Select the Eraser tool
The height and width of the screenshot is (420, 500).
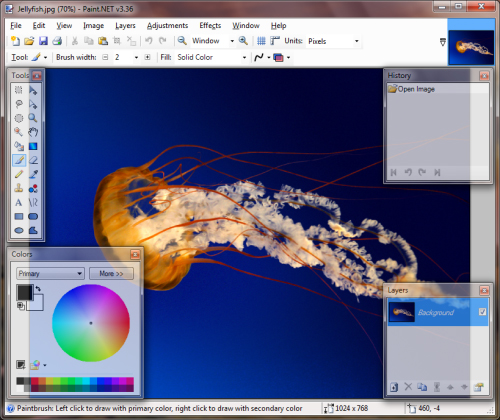click(33, 160)
